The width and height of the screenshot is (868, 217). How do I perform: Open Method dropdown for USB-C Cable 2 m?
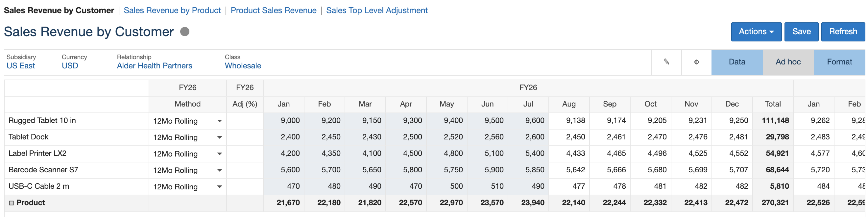click(219, 187)
